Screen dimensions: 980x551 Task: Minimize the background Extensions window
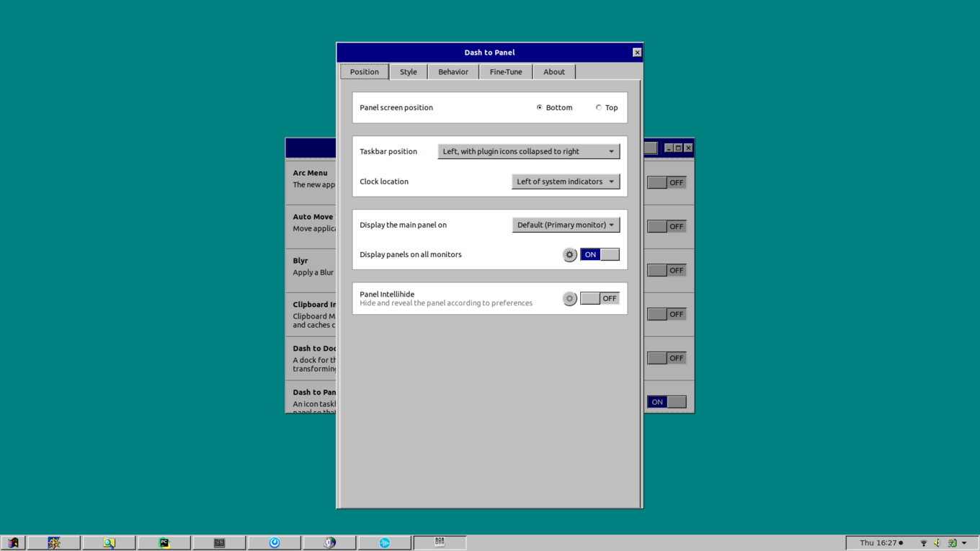[x=669, y=148]
